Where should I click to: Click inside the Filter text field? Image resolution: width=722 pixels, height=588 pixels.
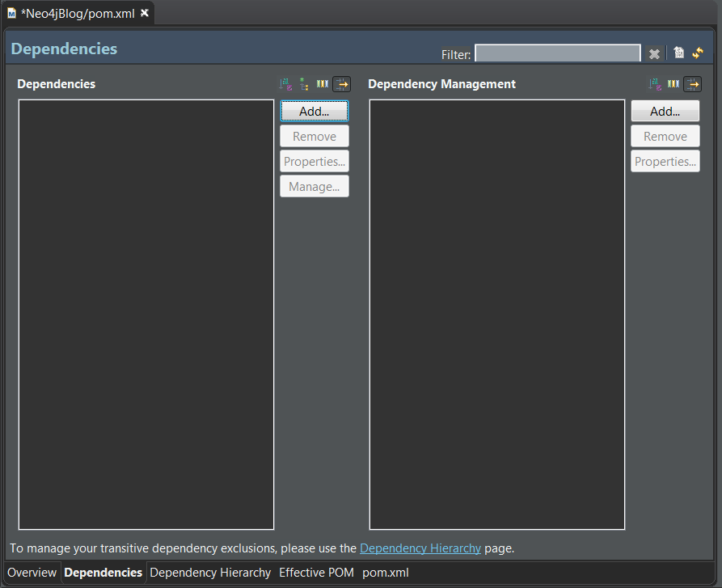coord(557,53)
